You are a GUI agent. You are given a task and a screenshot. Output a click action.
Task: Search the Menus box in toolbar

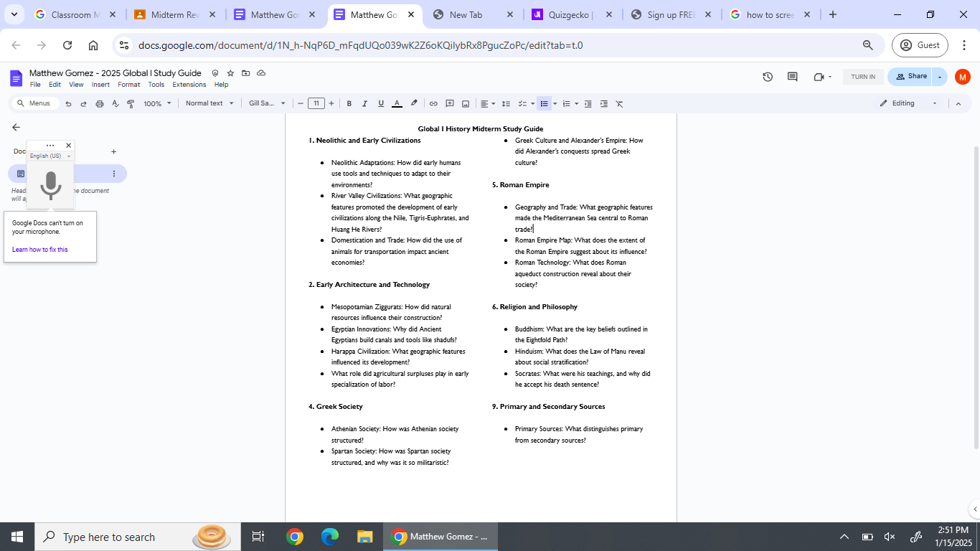[35, 103]
